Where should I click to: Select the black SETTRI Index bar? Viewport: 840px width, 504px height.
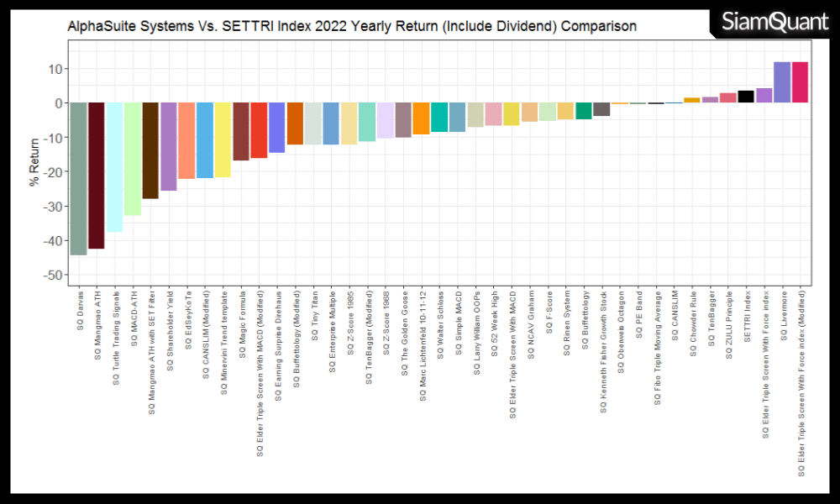(746, 97)
